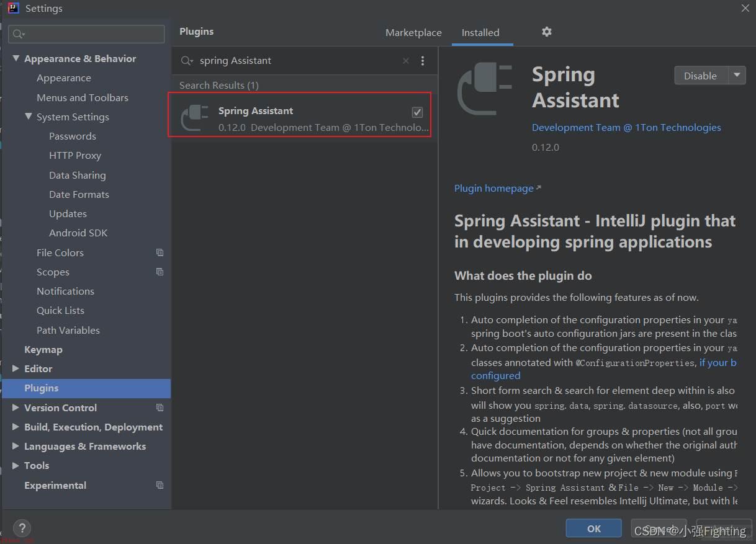Close the Settings dialog window
The image size is (756, 544).
(x=745, y=7)
